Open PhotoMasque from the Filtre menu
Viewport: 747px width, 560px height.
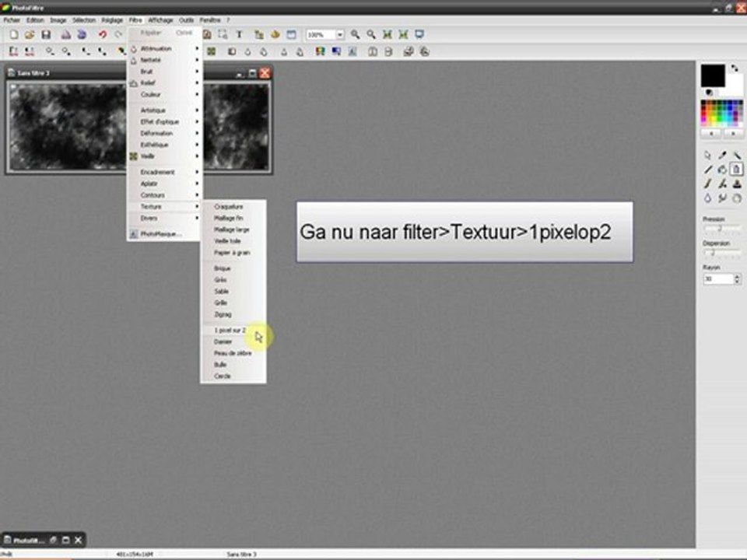[164, 234]
